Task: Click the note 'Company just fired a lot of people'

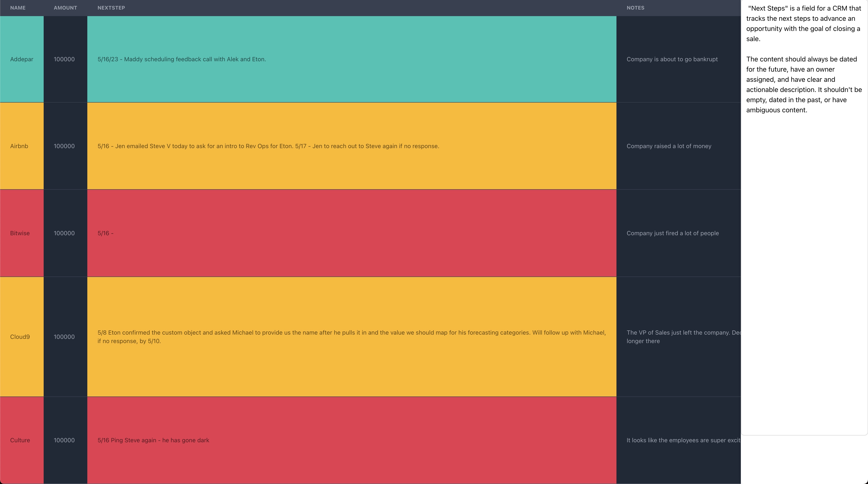Action: (x=672, y=233)
